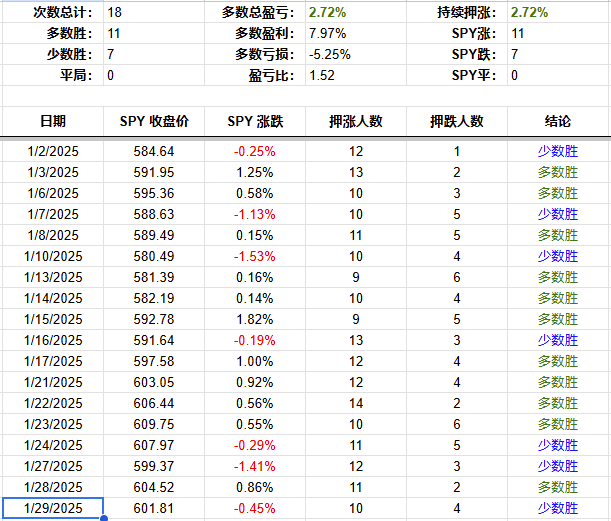611x521 pixels.
Task: Select the 日期 column header
Action: (53, 121)
